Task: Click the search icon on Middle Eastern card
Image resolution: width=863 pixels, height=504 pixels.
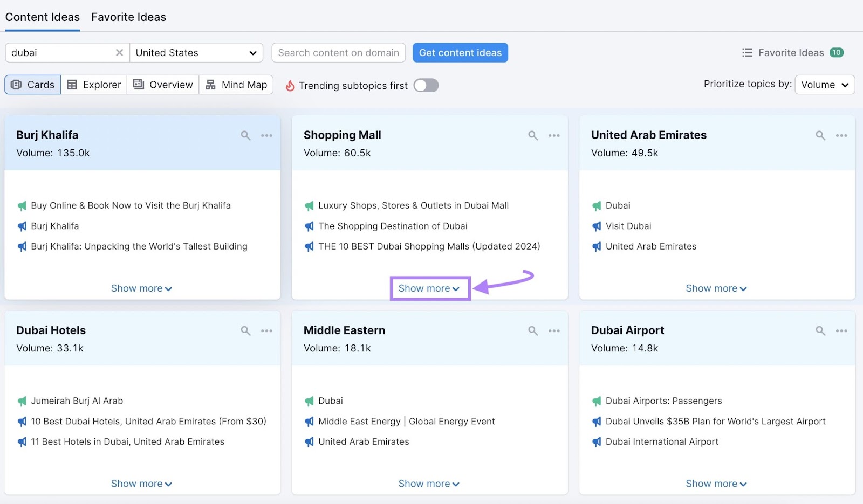Action: (533, 331)
